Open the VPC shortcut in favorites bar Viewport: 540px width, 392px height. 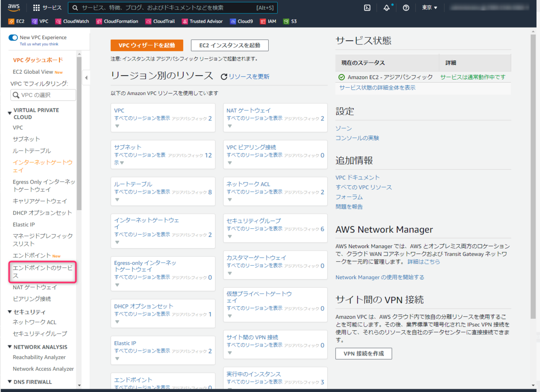coord(40,21)
